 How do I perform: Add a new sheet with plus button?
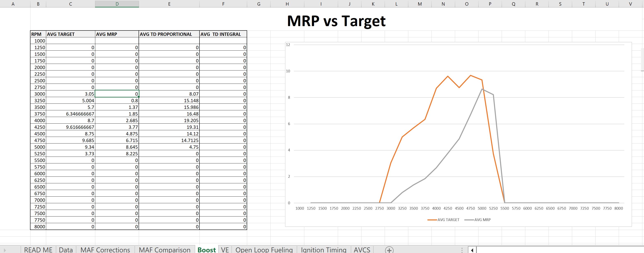pyautogui.click(x=389, y=250)
